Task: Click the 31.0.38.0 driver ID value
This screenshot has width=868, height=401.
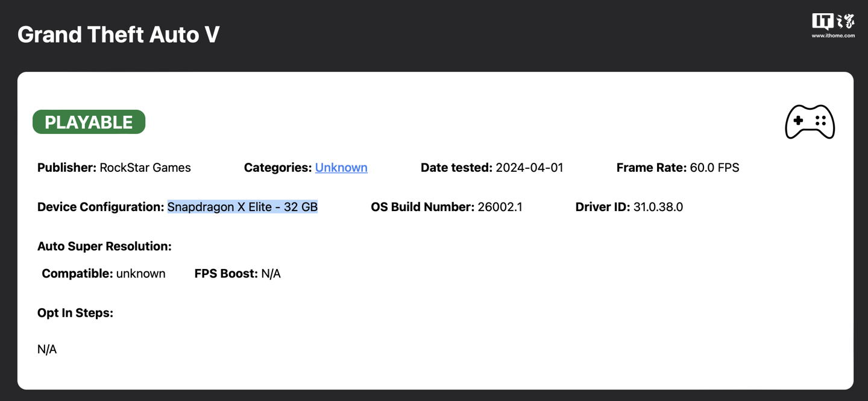Action: [x=658, y=207]
